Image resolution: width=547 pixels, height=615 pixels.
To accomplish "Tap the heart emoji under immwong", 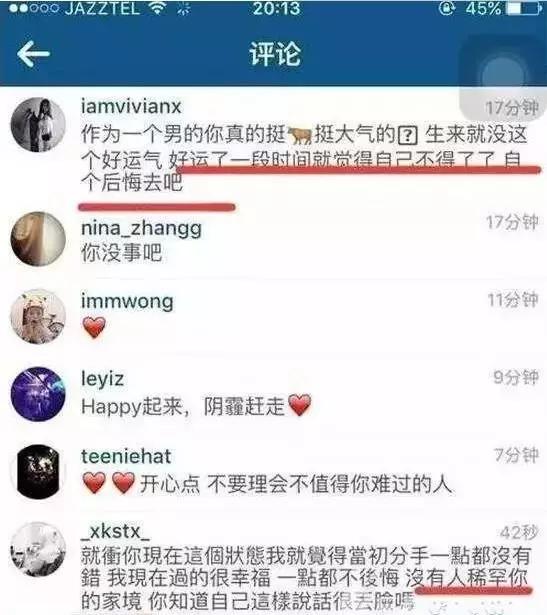I will [94, 327].
